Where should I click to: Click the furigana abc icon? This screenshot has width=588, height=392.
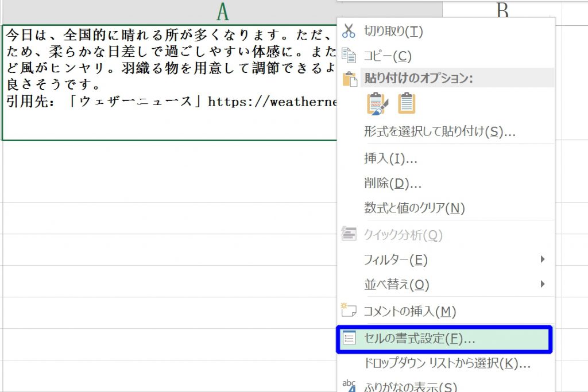(x=349, y=386)
